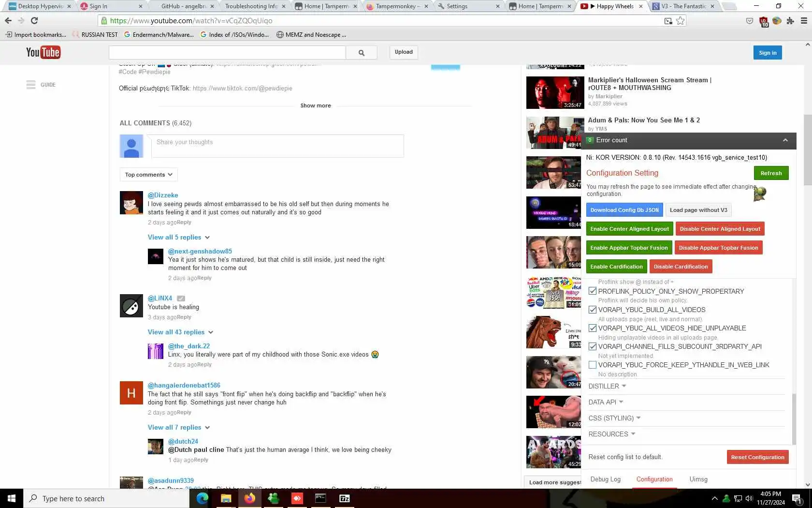
Task: Uncheck VORAPI_YBUC_BUILD_ALL_VIDEOS
Action: tap(593, 310)
